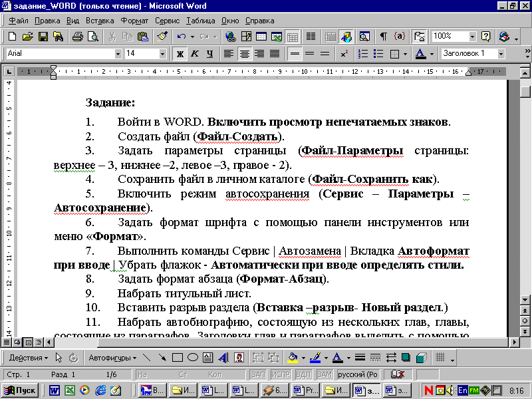Screen dimensions: 532x399
Task: Open the font name dropdown (Arial)
Action: 118,54
